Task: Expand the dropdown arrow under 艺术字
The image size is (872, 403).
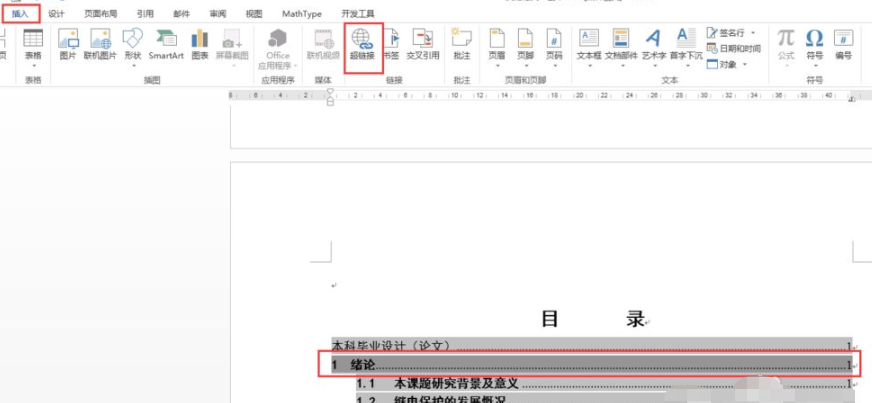Action: coord(654,66)
